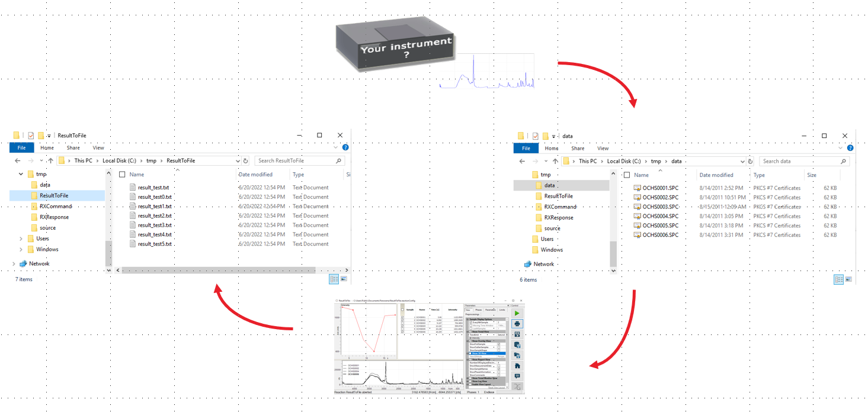
Task: Tick the select-all checkbox beside Name in data window
Action: coord(627,175)
